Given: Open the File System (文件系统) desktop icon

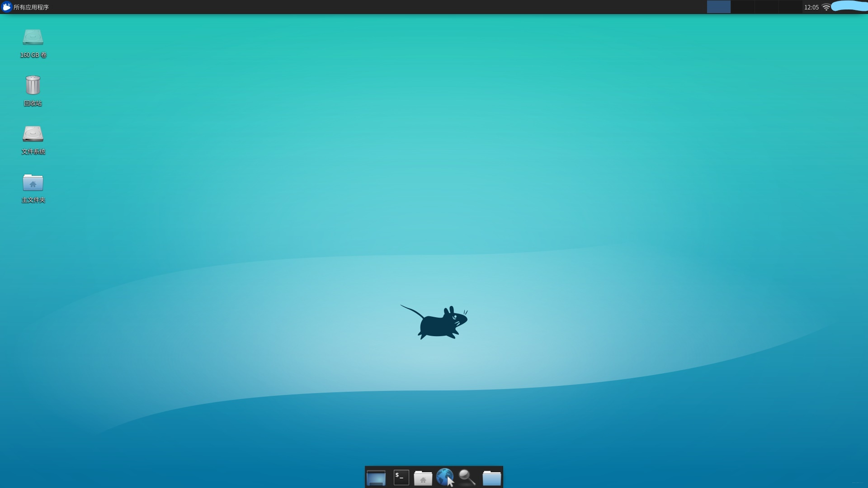Looking at the screenshot, I should tap(33, 134).
